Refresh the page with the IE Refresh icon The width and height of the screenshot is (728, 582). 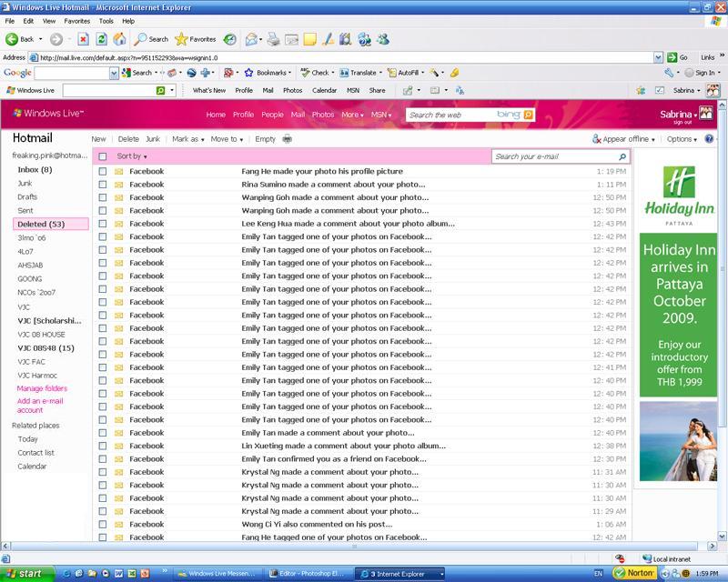pos(101,39)
